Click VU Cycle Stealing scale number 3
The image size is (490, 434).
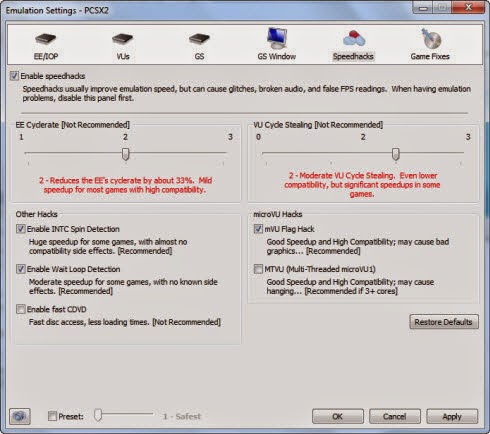[468, 137]
